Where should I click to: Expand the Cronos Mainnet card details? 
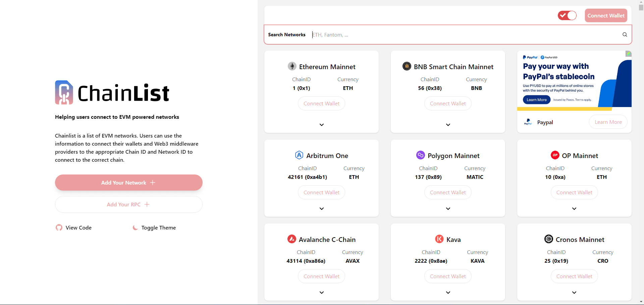[x=574, y=293]
